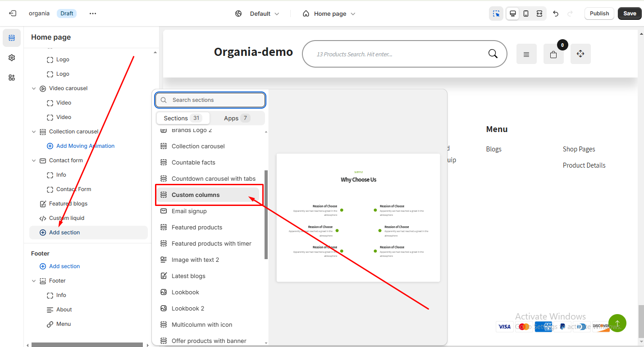This screenshot has width=644, height=347.
Task: Select Offer products with banner
Action: (209, 340)
